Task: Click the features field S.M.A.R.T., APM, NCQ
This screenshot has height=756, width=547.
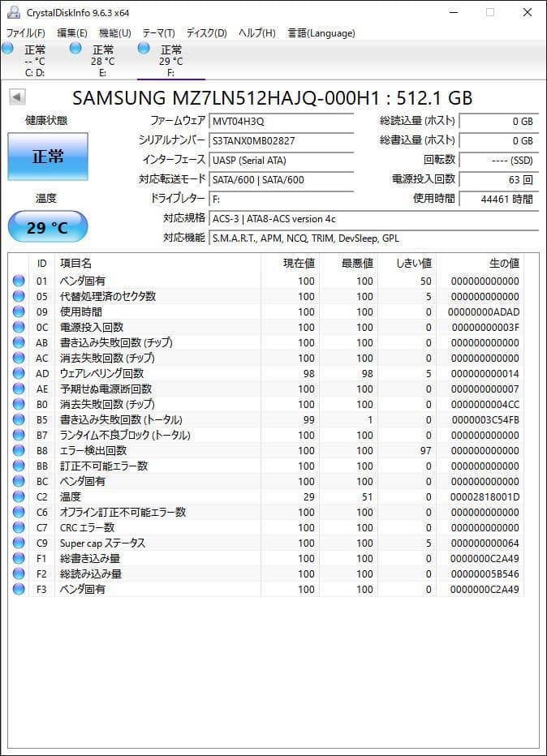Action: (374, 238)
